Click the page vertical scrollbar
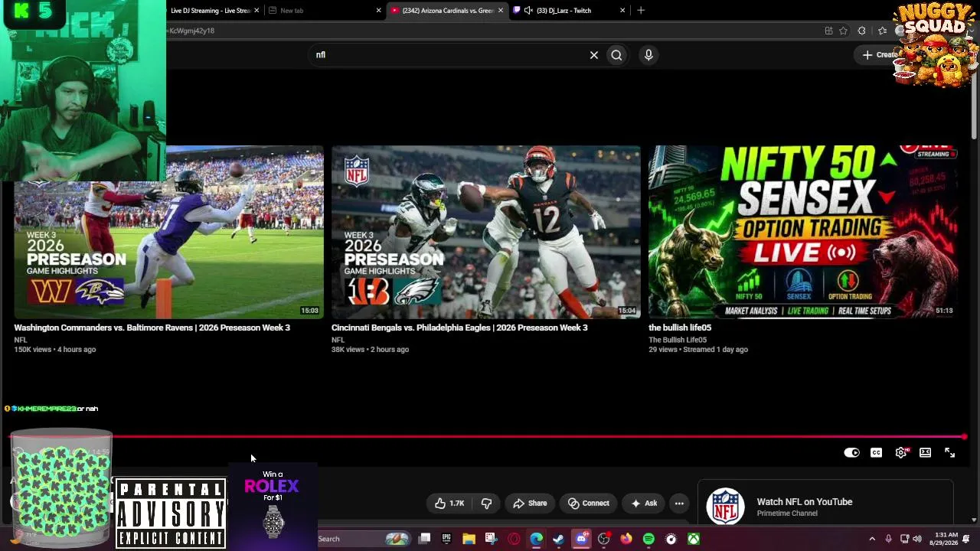 coord(975,107)
